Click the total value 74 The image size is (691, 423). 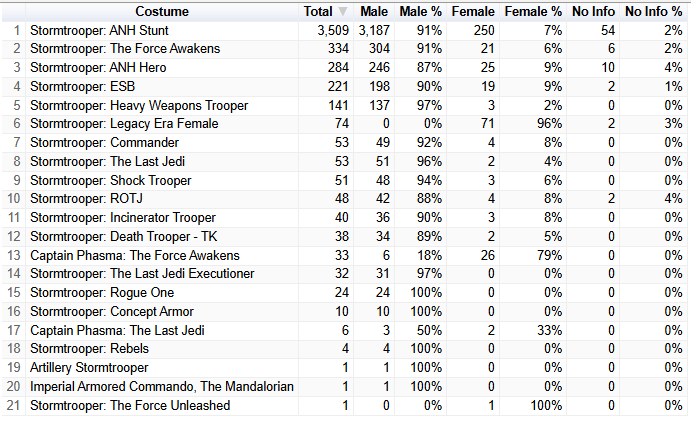[x=342, y=124]
